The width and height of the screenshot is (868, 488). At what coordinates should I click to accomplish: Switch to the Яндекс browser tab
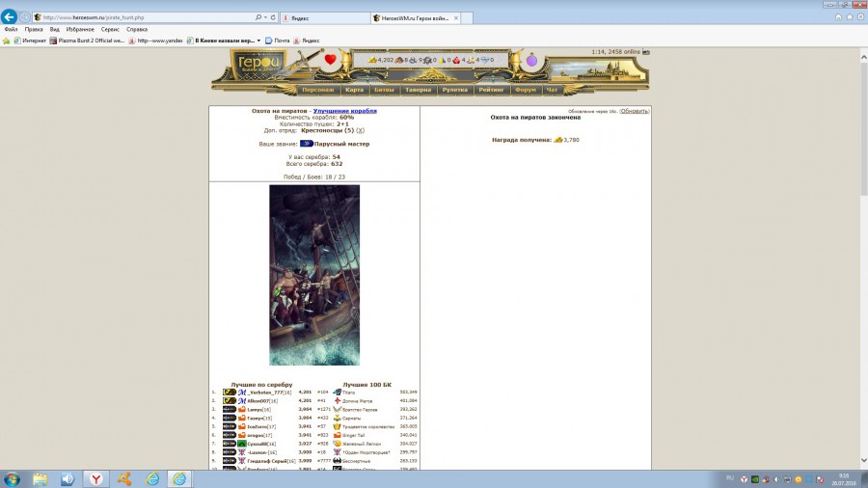tap(326, 18)
